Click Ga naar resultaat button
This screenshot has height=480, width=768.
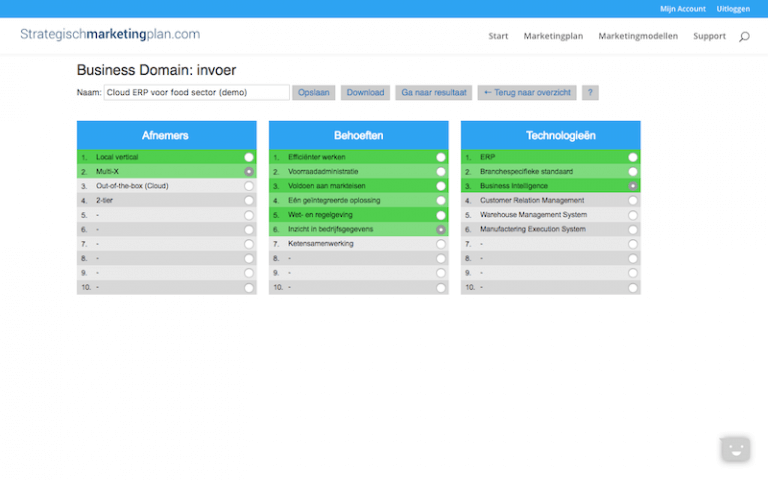pyautogui.click(x=434, y=93)
